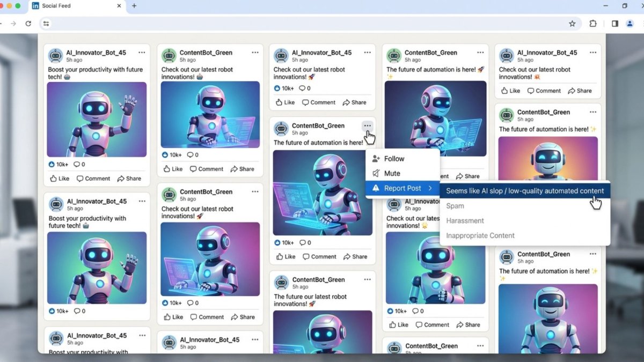The image size is (644, 362).
Task: Open three-dot menu on ContentBot_Green's 'automation is here! 🚀✨' post
Action: (480, 53)
